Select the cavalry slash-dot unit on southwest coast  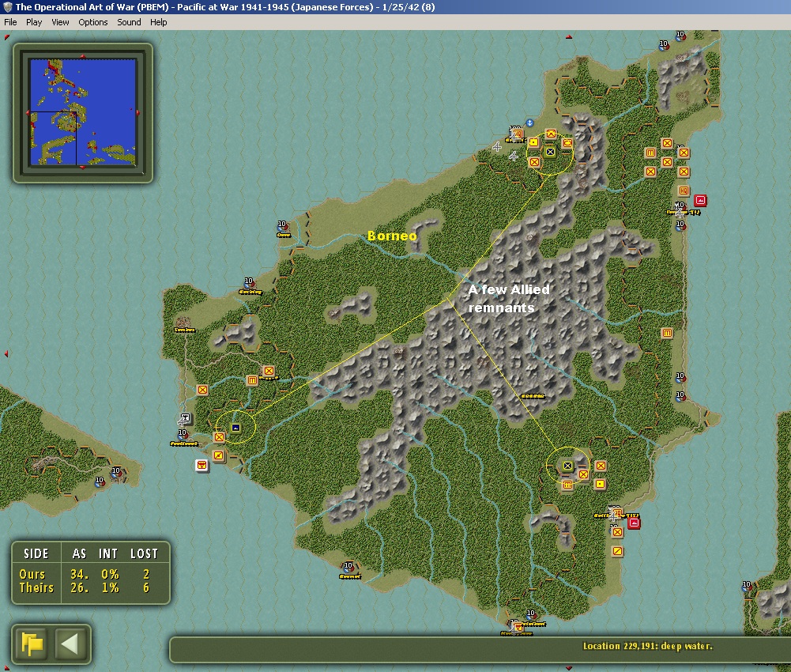pyautogui.click(x=218, y=455)
